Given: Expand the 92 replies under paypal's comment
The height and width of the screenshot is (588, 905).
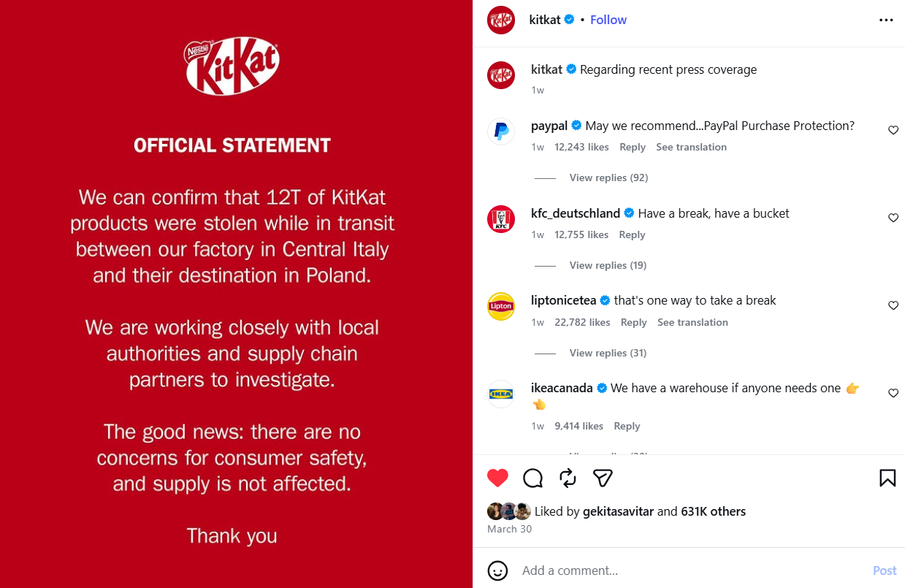Looking at the screenshot, I should pos(608,177).
